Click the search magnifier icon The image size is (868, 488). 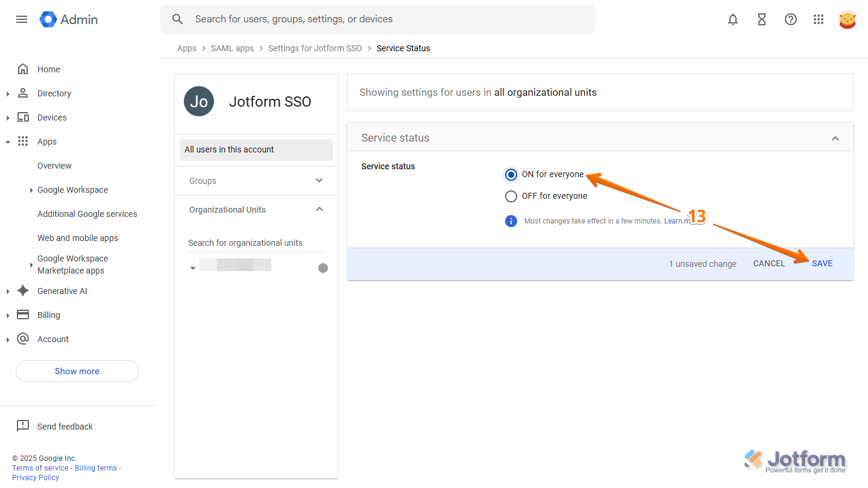(x=177, y=19)
